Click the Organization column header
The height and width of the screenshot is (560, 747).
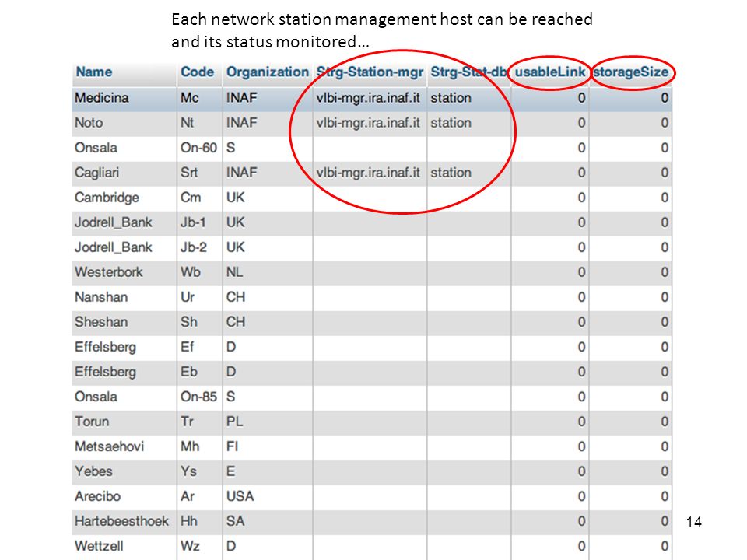click(267, 72)
